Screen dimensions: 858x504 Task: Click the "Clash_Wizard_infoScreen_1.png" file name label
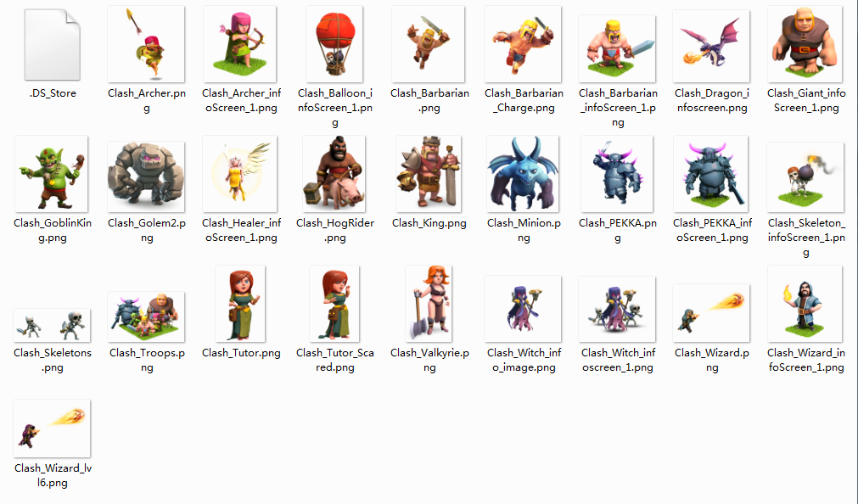(806, 360)
